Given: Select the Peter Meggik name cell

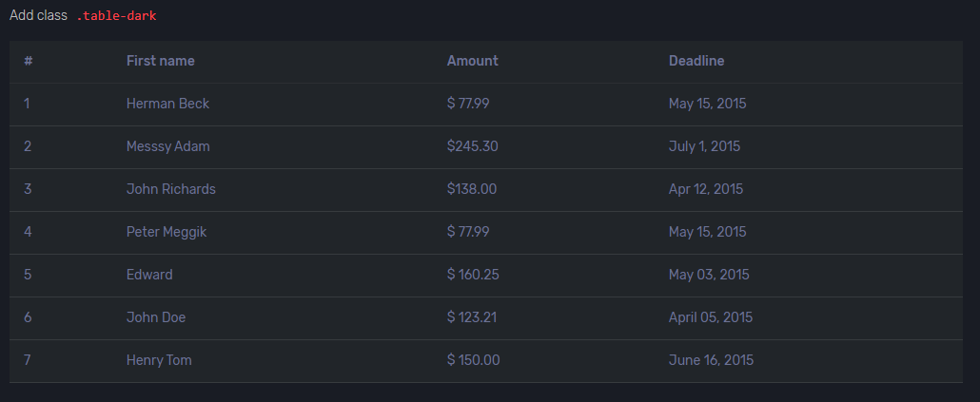Looking at the screenshot, I should point(167,232).
